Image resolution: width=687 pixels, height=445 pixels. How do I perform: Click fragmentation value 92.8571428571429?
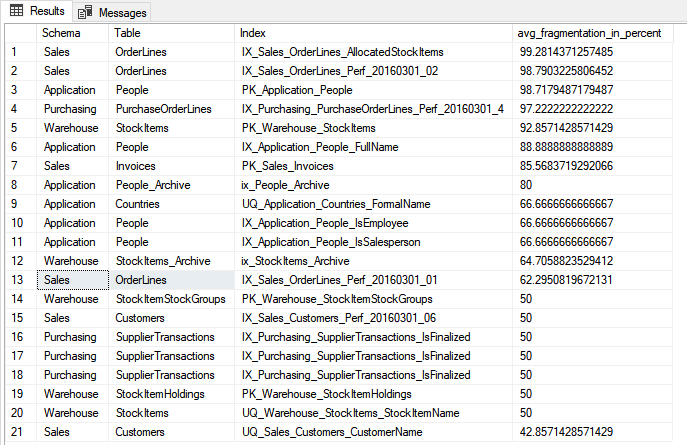tap(592, 128)
